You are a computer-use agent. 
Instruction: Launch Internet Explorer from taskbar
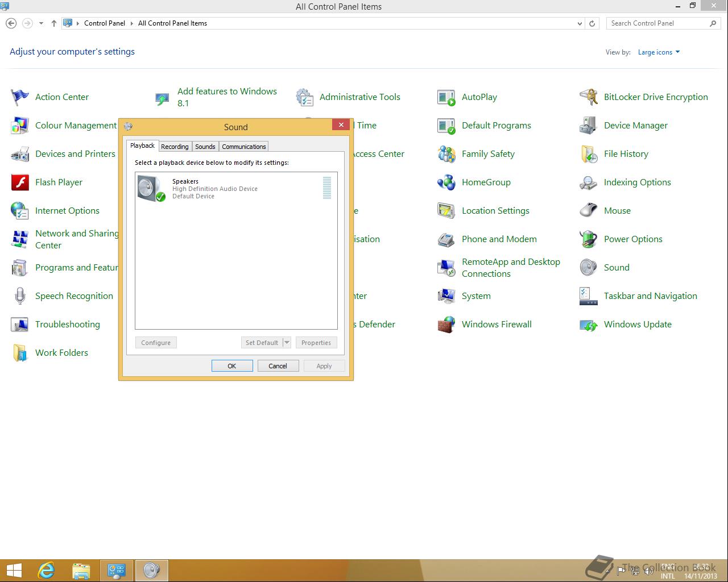(46, 571)
